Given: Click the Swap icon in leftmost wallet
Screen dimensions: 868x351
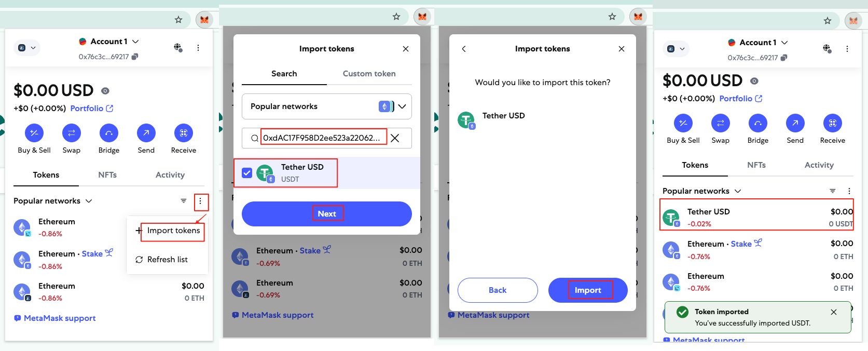Looking at the screenshot, I should 72,133.
